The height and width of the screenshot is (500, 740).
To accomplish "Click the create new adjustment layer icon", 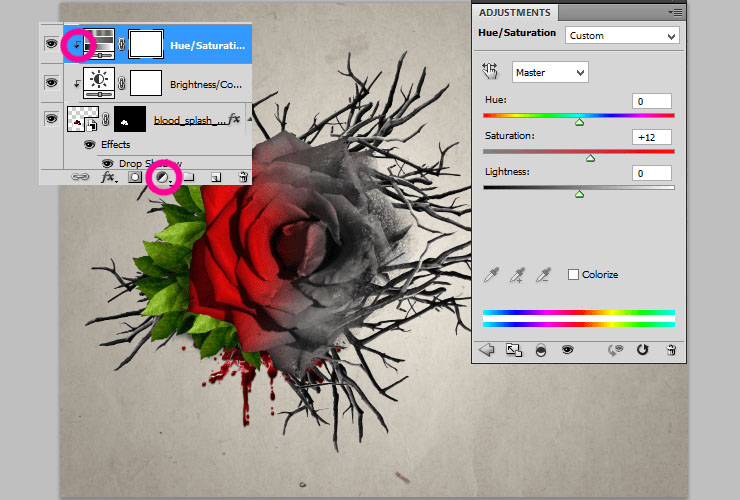I will (161, 177).
